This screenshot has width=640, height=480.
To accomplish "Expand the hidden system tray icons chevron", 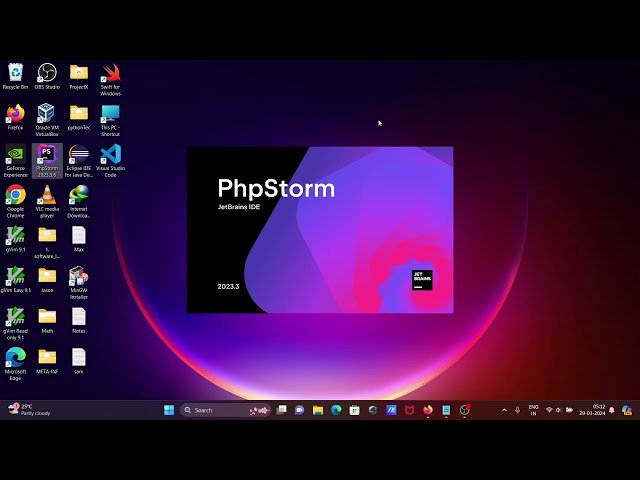I will coord(504,410).
